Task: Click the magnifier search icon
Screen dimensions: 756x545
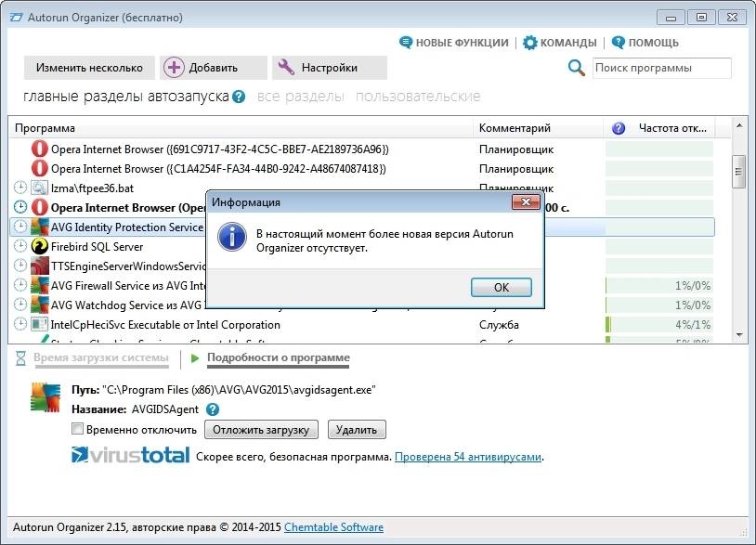Action: pos(576,68)
